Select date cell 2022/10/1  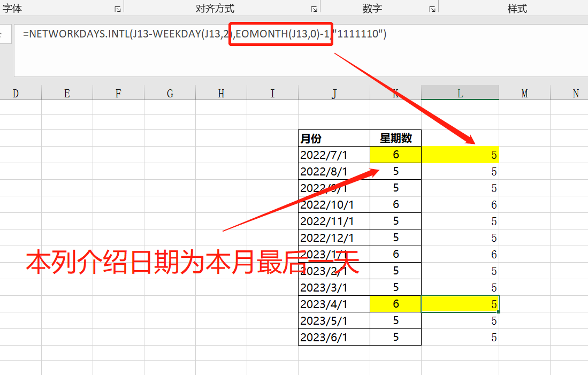(x=334, y=204)
